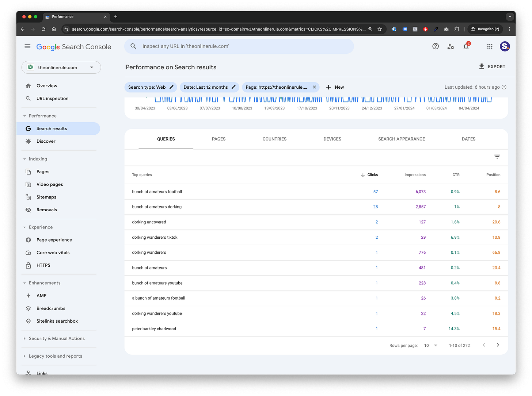Sort table by Impressions column header
532x396 pixels.
(415, 175)
